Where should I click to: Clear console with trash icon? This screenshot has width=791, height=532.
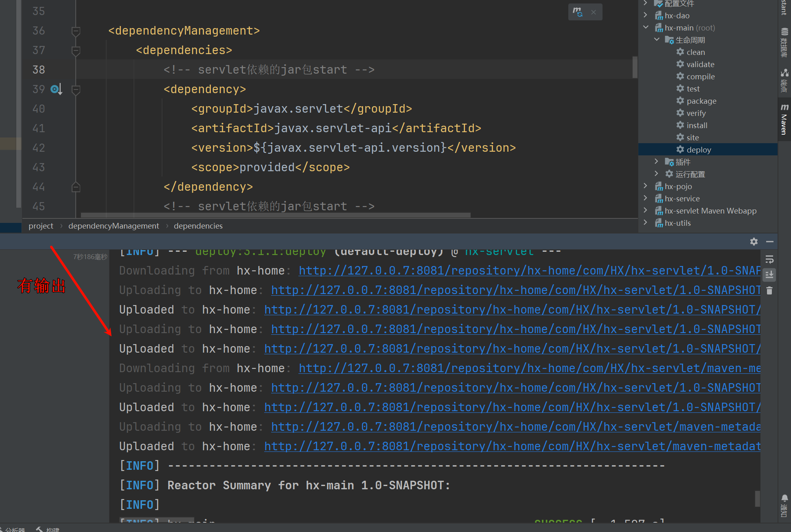pos(769,291)
